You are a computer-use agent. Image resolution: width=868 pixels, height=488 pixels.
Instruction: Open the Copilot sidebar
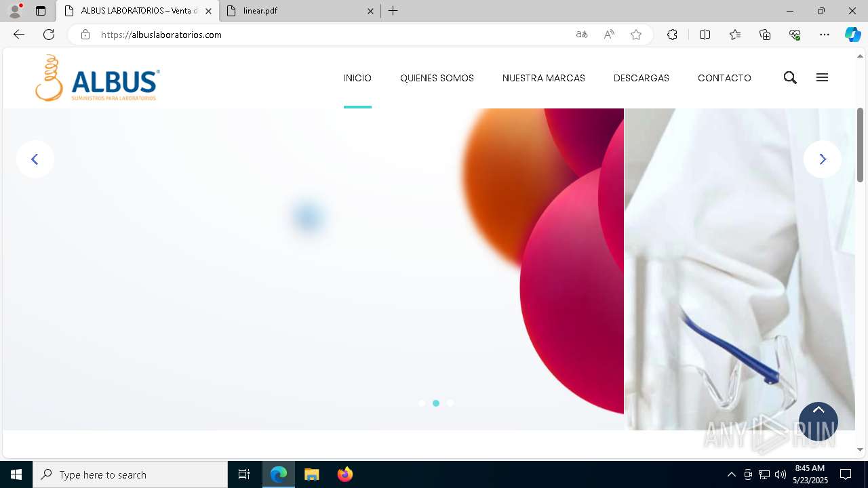click(x=853, y=35)
